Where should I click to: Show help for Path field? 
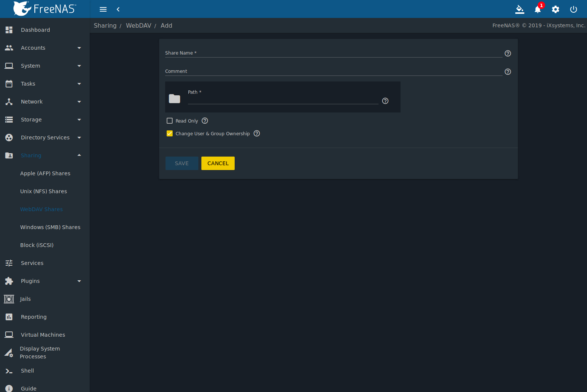[385, 101]
